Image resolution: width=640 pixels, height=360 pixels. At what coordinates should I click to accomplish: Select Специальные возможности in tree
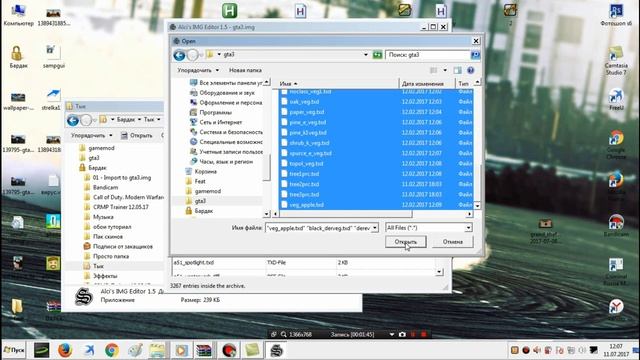pos(226,142)
